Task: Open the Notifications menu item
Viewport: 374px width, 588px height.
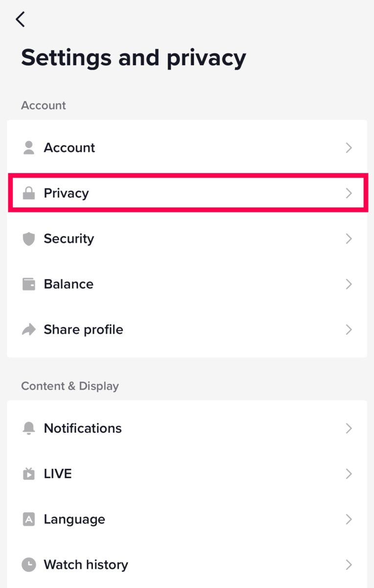Action: [83, 428]
